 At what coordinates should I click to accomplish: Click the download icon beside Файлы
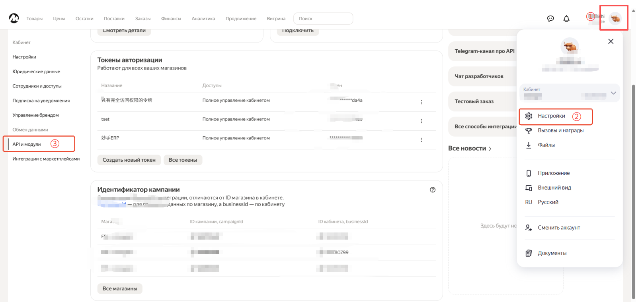click(529, 145)
